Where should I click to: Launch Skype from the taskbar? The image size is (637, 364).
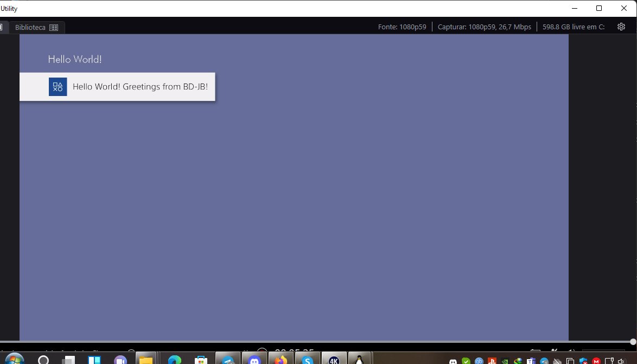coord(307,359)
